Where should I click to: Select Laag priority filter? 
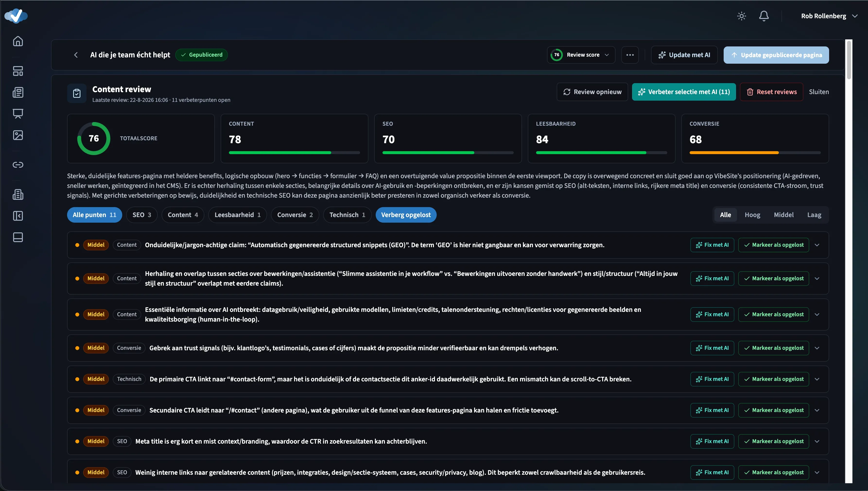tap(814, 215)
